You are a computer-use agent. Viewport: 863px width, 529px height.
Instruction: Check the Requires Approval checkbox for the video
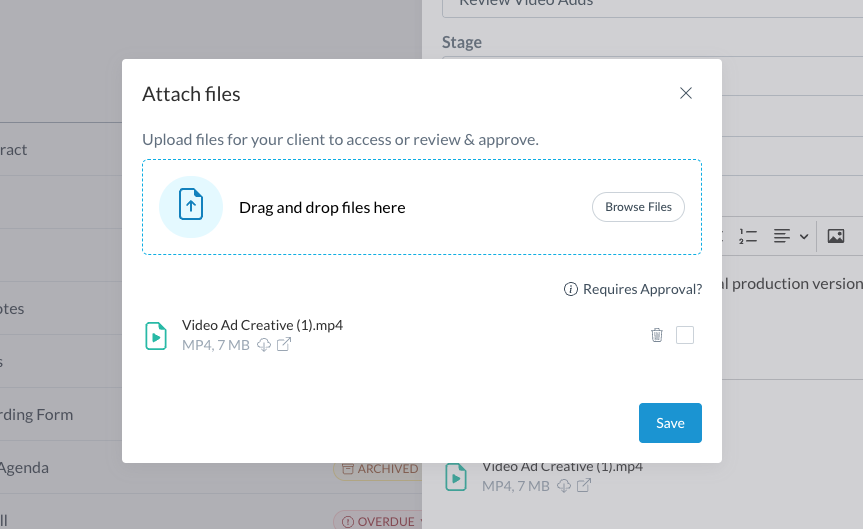[x=685, y=335]
